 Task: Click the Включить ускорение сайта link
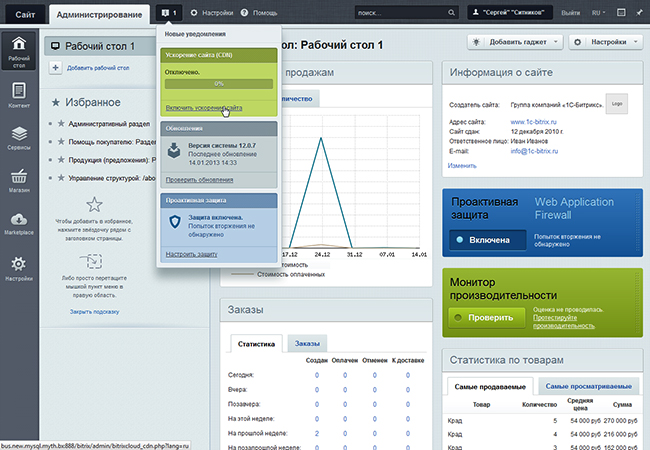204,106
